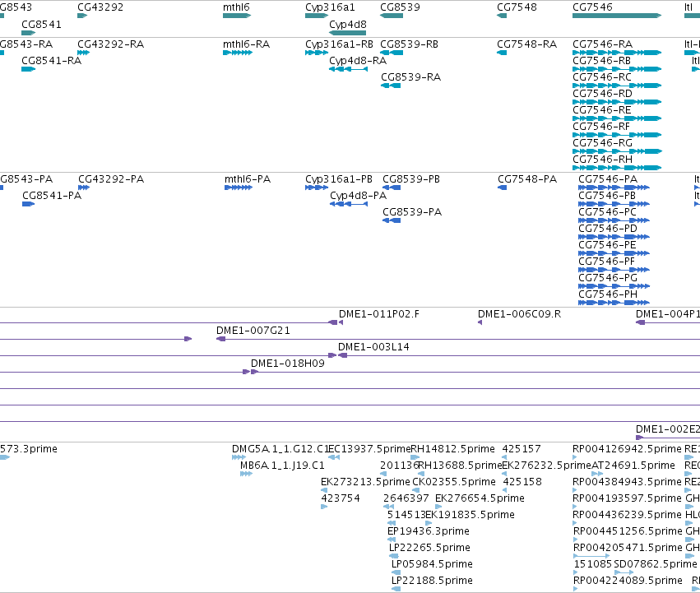Image resolution: width=700 pixels, height=593 pixels.
Task: Select transcript CG7546-RE
Action: coord(602,110)
